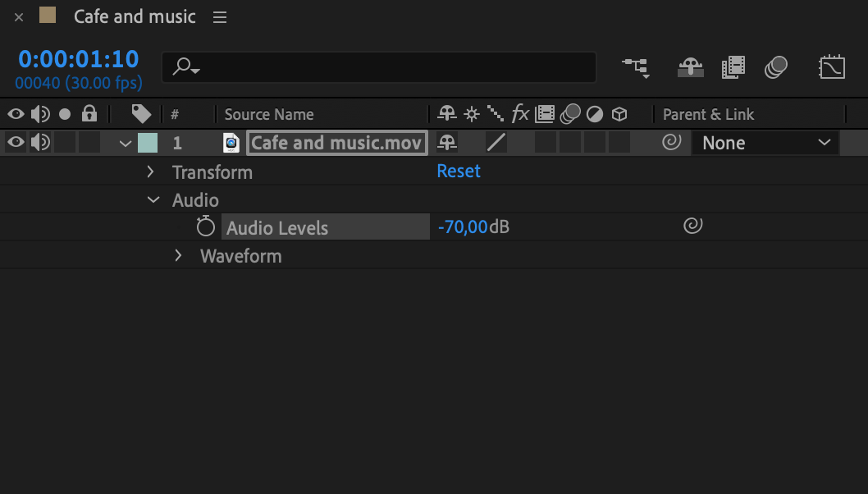Click the -70,00 dB audio level value
Image resolution: width=868 pixels, height=494 pixels.
click(463, 226)
